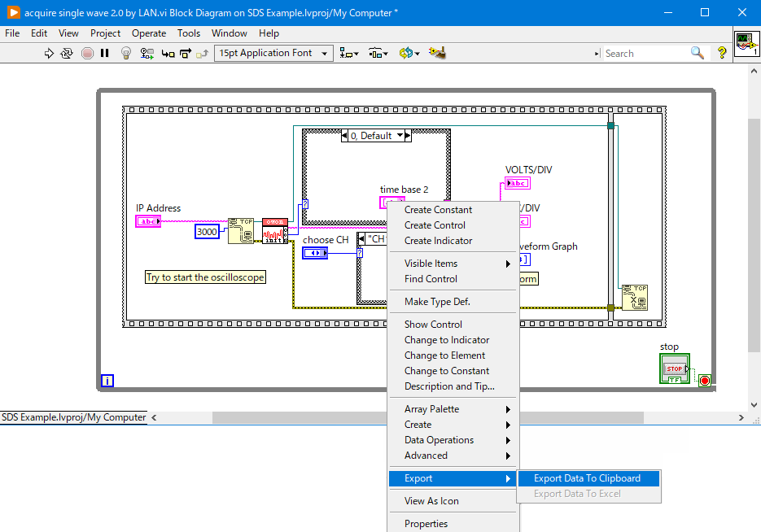Toggle Retain Wire Values

147,54
